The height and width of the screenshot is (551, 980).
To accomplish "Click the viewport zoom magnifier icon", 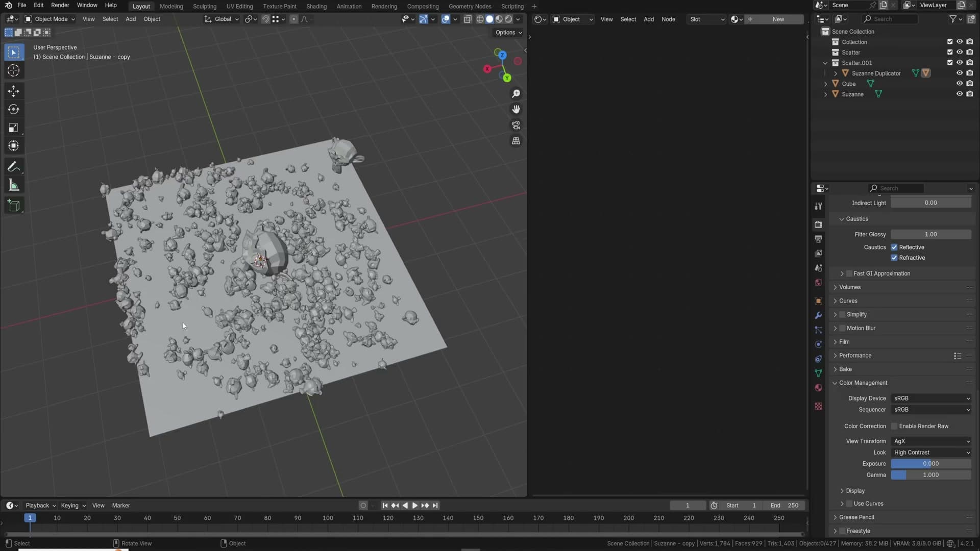I will pos(516,94).
